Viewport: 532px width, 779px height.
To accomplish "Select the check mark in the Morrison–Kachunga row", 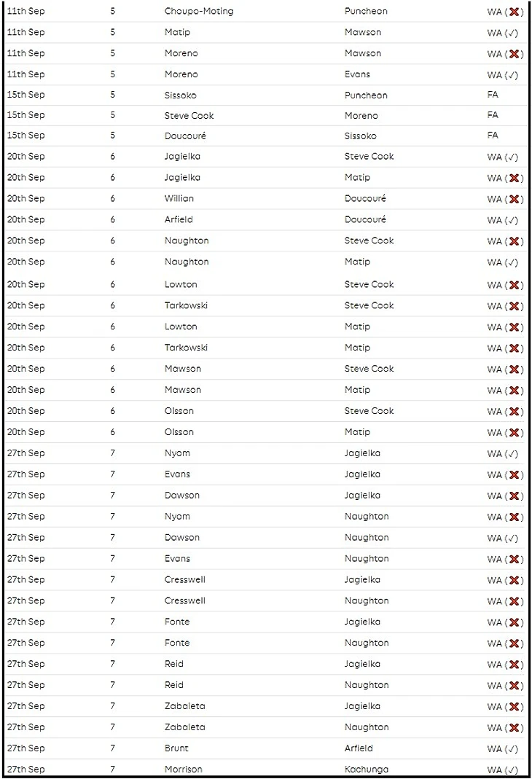I will pos(513,770).
